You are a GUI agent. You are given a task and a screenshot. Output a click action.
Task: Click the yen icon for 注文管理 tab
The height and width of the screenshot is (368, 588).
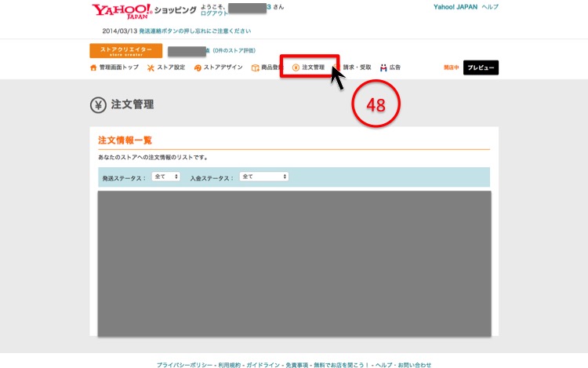coord(296,67)
